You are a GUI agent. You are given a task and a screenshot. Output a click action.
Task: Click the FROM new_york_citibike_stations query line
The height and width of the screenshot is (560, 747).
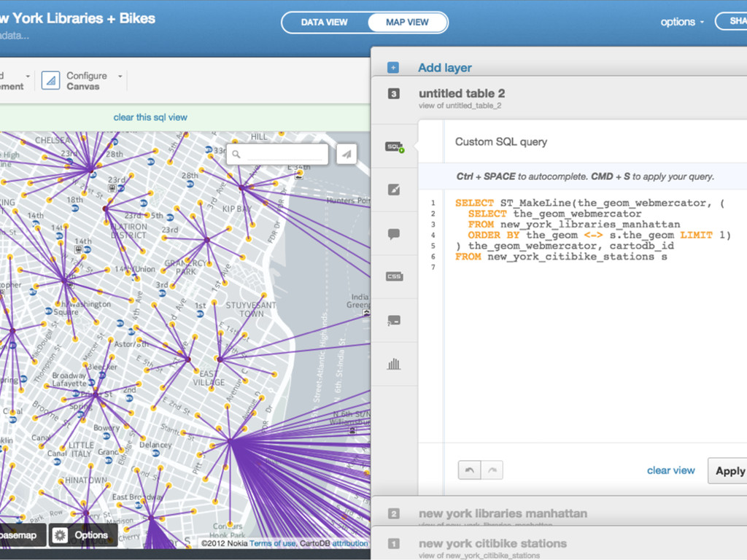coord(561,257)
